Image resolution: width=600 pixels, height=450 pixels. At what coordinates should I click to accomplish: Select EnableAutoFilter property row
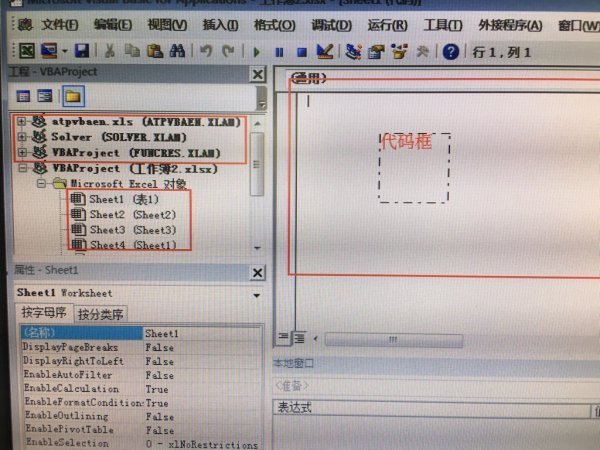[142, 375]
